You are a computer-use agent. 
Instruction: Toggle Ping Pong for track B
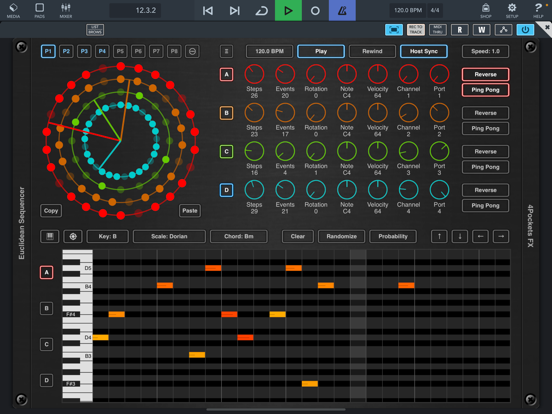485,128
